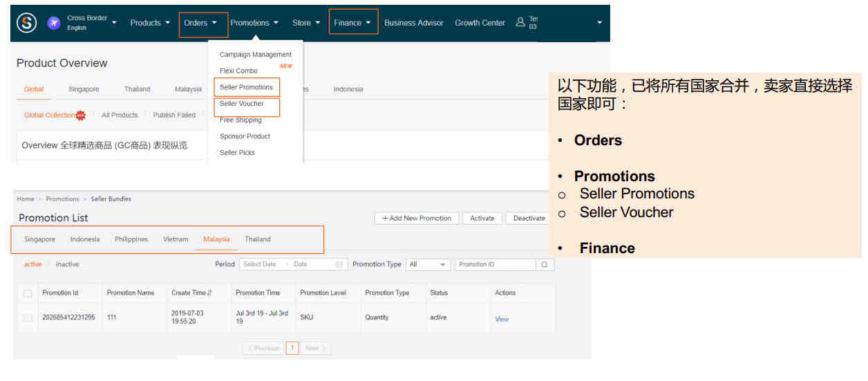Select all promotions with header checkbox
Screen dimensions: 868x381
(28, 293)
